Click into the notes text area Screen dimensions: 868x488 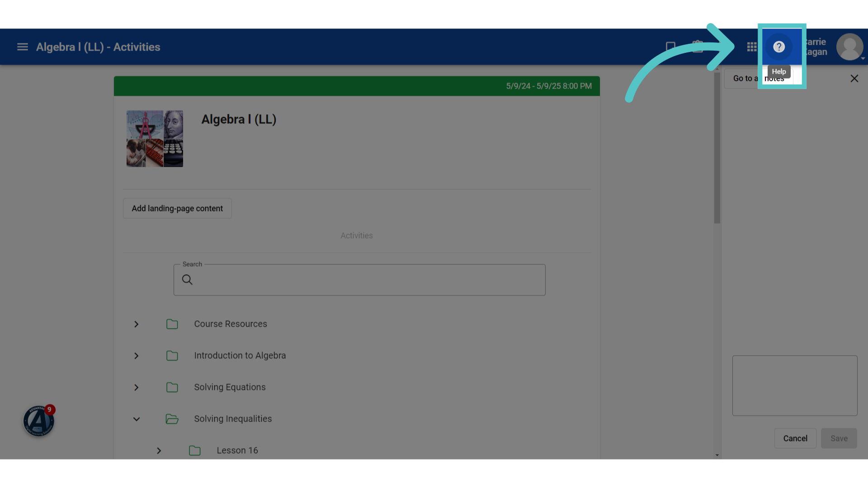pos(795,385)
